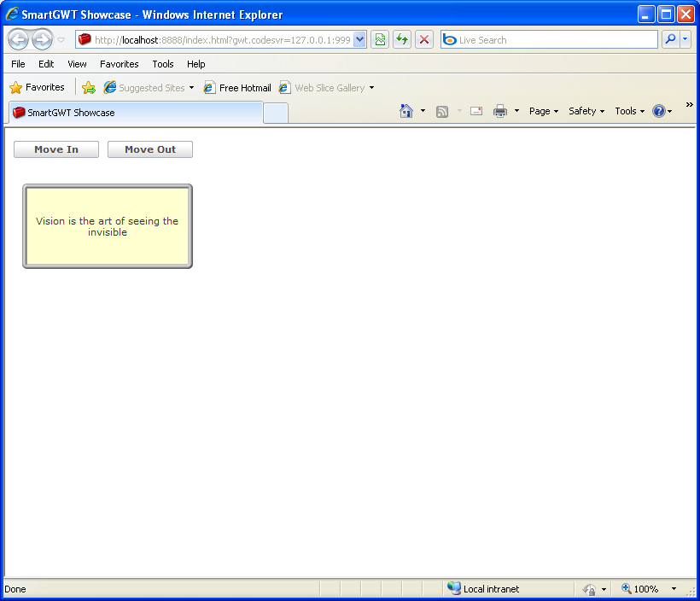Close the Internet Explorer window
This screenshot has height=601, width=700.
click(685, 15)
